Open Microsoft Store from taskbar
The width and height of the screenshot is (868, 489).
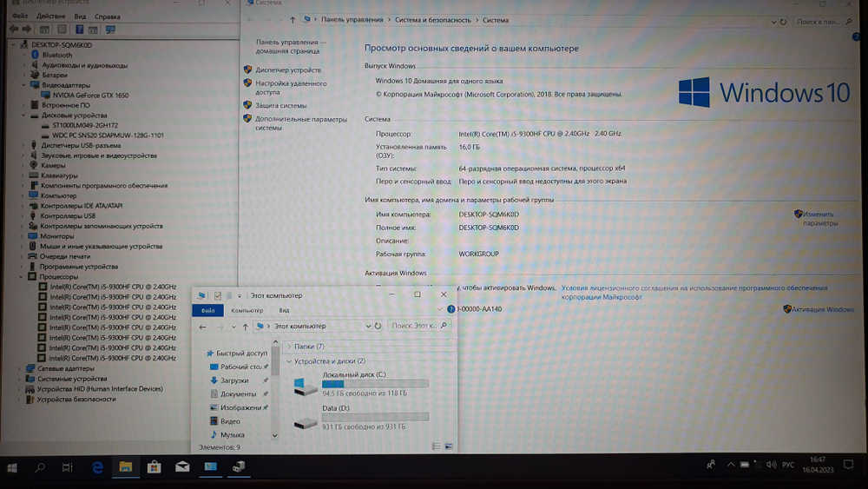tap(154, 466)
